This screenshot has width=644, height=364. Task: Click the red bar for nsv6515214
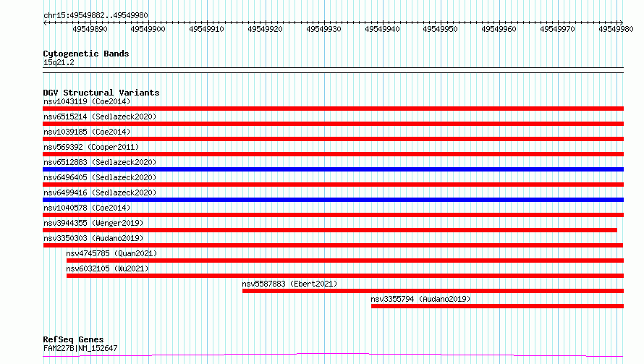click(333, 124)
